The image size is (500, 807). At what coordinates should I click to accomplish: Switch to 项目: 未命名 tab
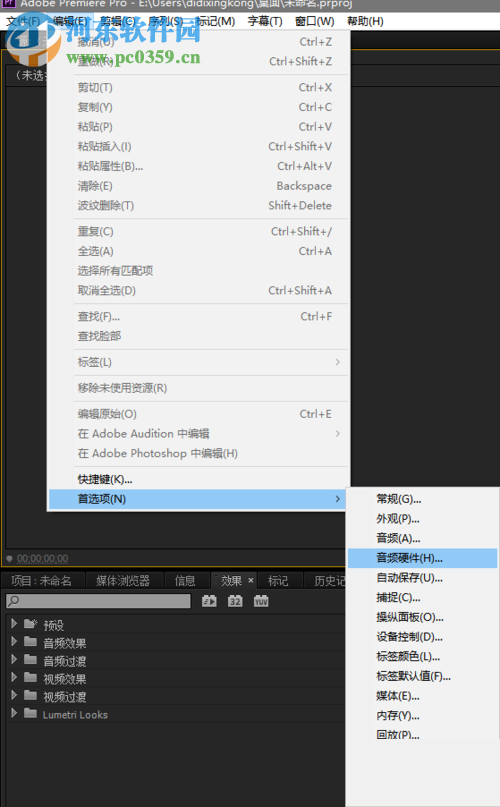pyautogui.click(x=42, y=581)
